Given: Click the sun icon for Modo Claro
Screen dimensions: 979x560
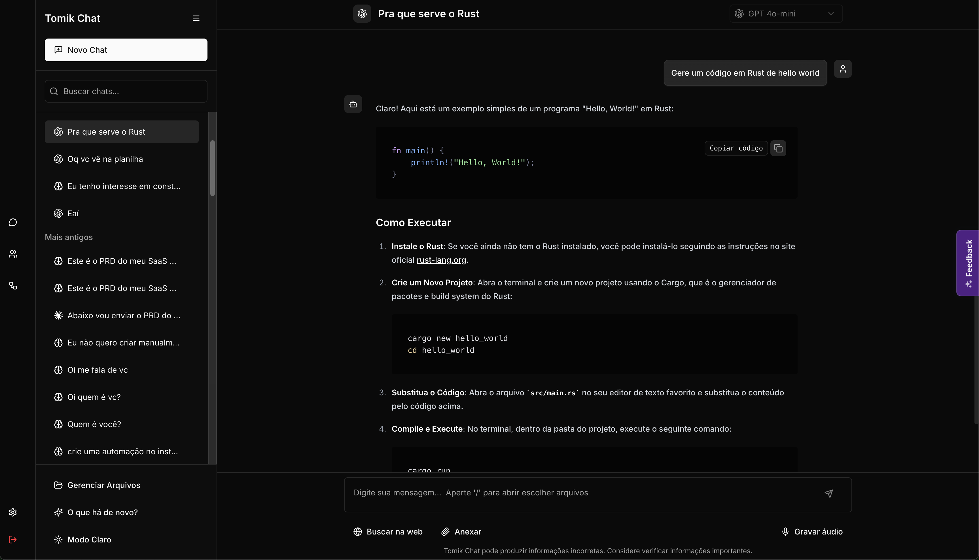Looking at the screenshot, I should tap(58, 540).
